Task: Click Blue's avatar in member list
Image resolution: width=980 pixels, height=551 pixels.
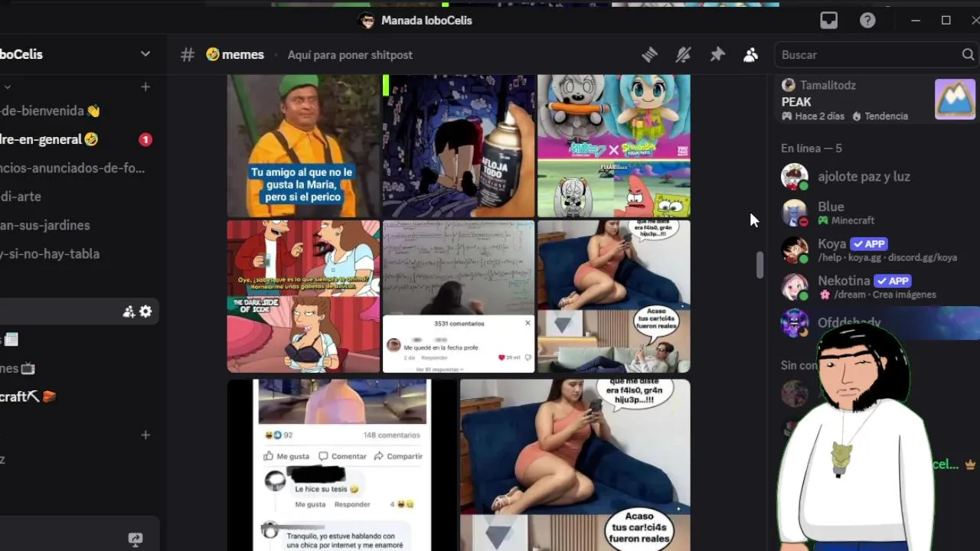Action: click(794, 213)
